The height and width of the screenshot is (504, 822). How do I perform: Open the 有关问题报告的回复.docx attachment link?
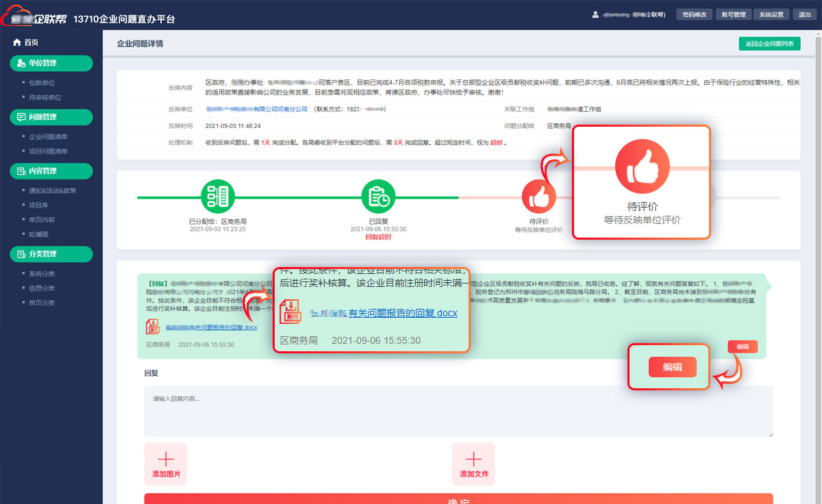pos(211,327)
